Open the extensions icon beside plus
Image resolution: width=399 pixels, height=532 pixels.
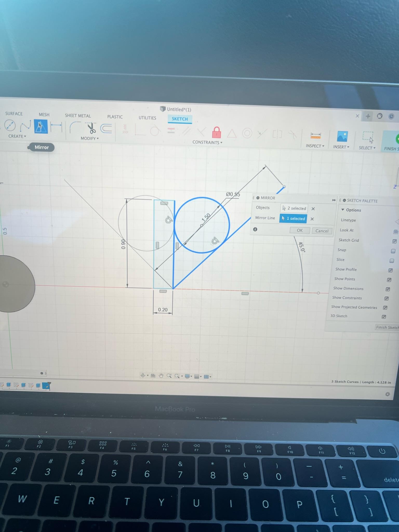pyautogui.click(x=380, y=116)
